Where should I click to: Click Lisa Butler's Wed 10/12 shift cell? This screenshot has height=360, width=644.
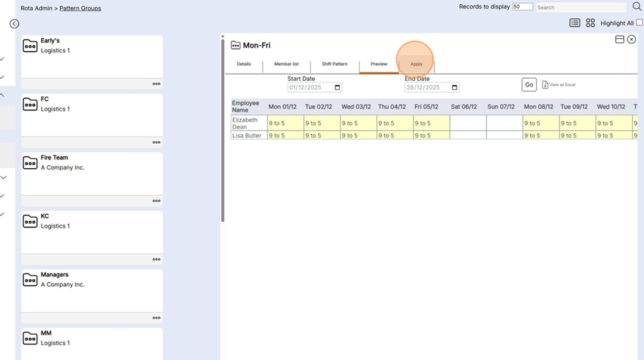(x=614, y=135)
